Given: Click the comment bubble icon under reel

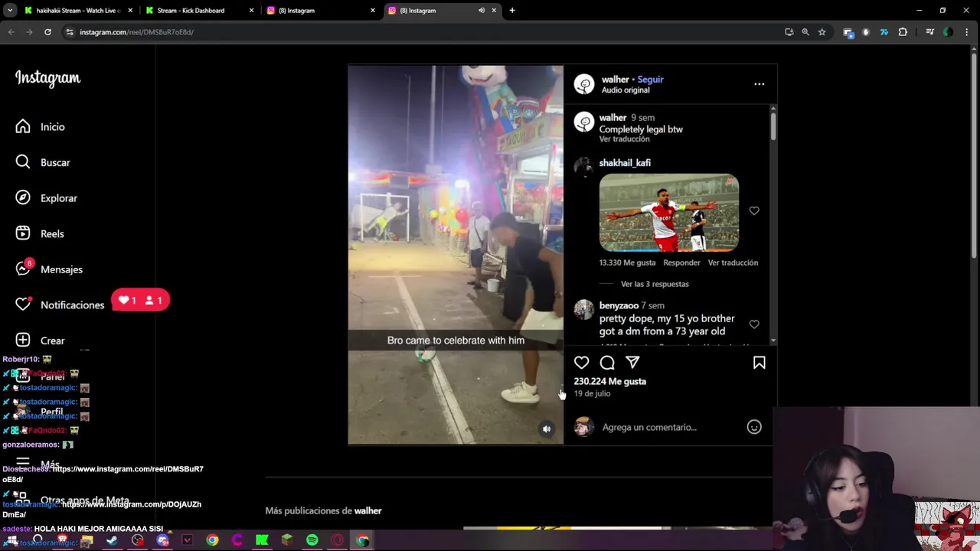Looking at the screenshot, I should (x=607, y=363).
